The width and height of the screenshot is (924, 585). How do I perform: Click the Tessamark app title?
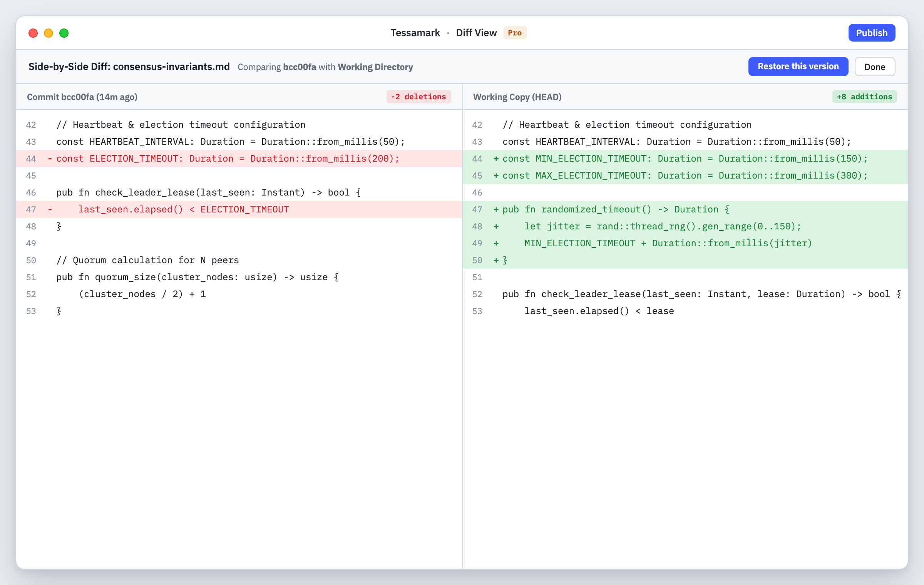tap(415, 33)
